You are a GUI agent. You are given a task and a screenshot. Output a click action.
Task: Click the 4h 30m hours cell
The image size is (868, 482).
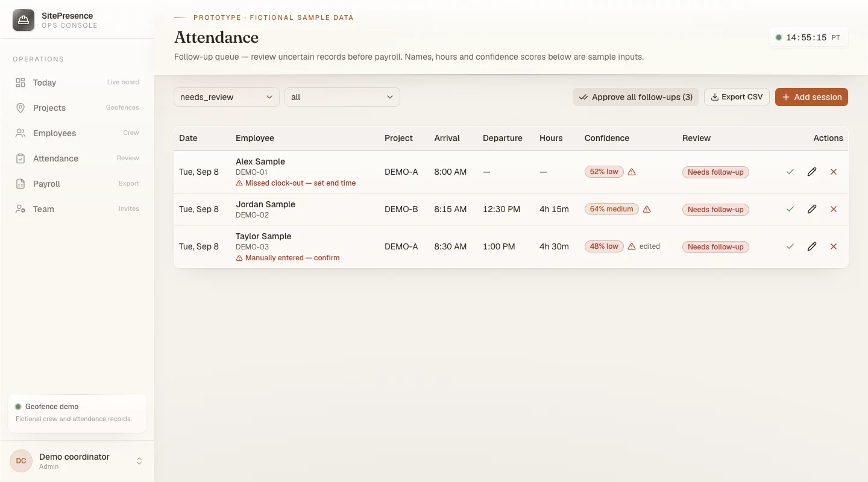pyautogui.click(x=554, y=246)
